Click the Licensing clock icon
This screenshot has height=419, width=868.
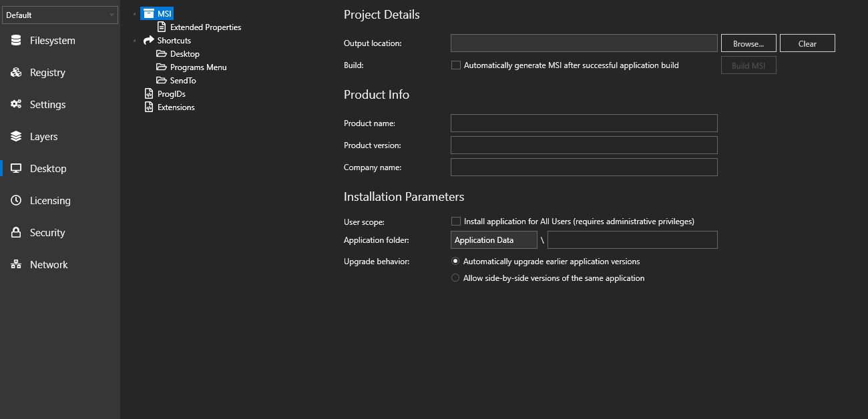click(x=16, y=201)
